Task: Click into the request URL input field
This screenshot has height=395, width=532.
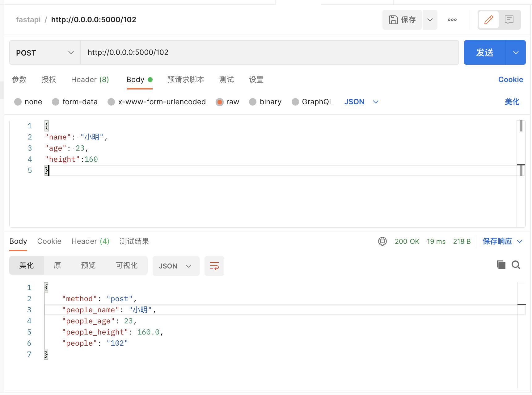Action: tap(269, 52)
